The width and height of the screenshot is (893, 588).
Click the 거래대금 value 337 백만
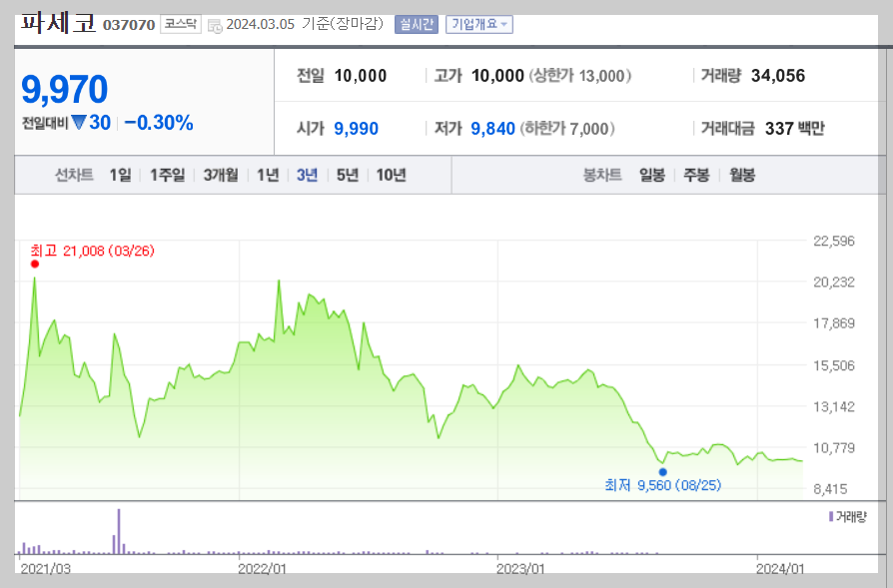pos(794,129)
